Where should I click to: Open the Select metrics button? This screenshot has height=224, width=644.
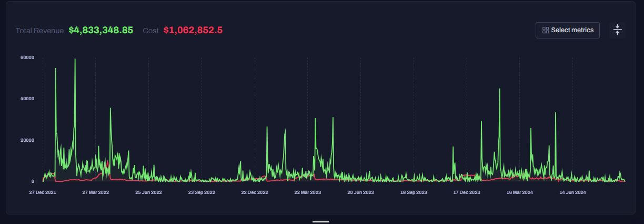[567, 30]
